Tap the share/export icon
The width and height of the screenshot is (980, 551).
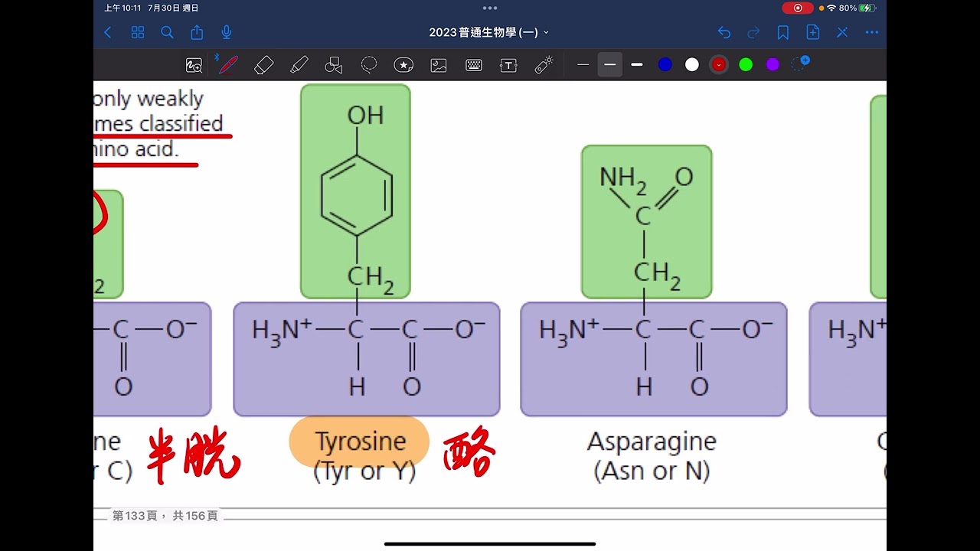(x=197, y=32)
